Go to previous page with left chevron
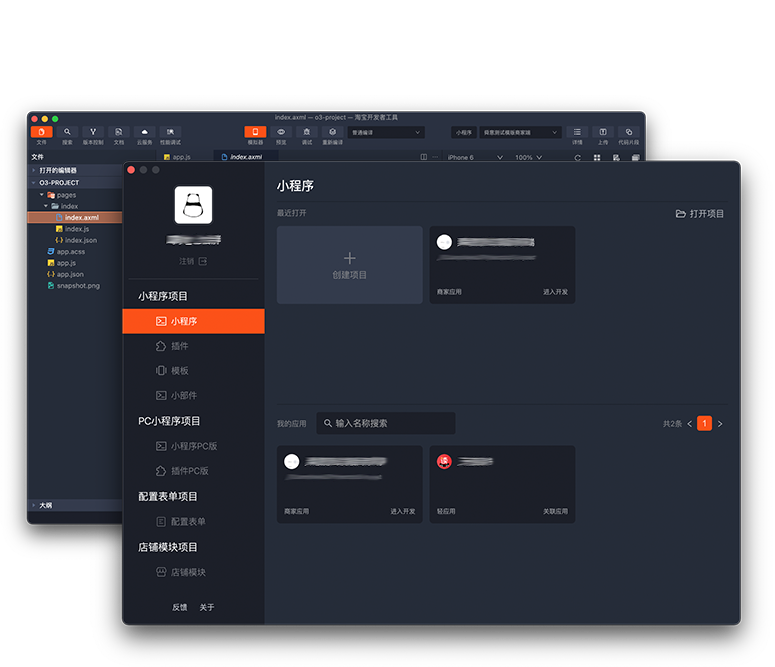 pos(689,424)
